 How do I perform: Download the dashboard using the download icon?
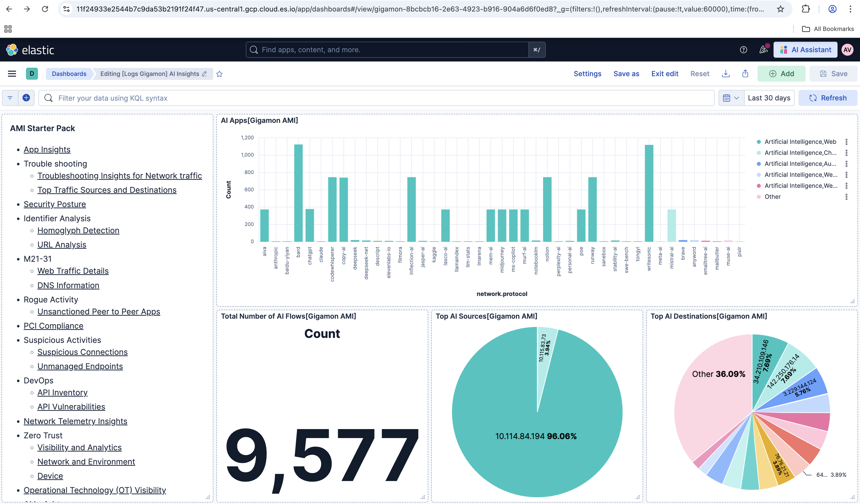pos(726,74)
